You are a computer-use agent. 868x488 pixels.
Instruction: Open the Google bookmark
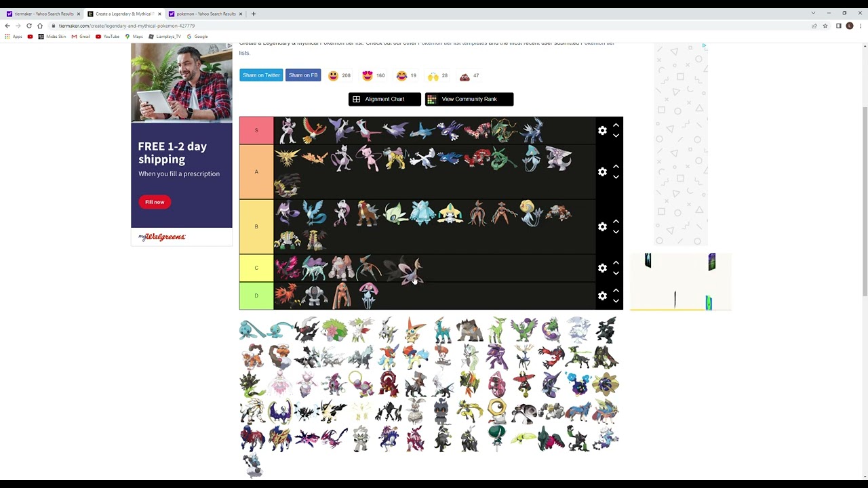[197, 37]
